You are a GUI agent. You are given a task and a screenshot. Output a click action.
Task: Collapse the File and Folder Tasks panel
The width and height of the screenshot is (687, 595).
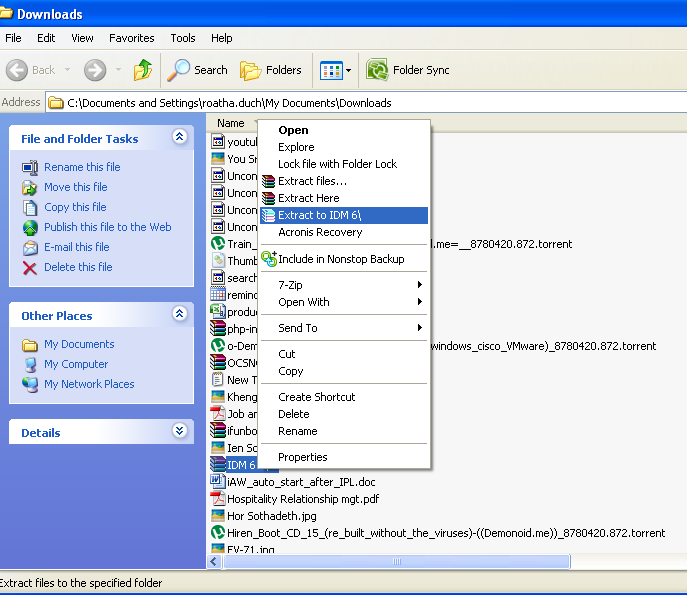coord(180,137)
